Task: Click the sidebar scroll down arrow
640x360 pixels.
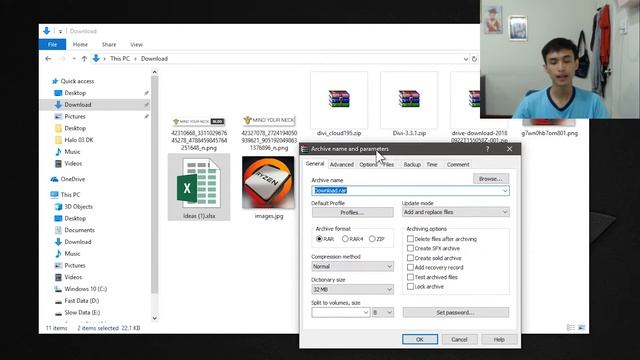Action: 154,318
